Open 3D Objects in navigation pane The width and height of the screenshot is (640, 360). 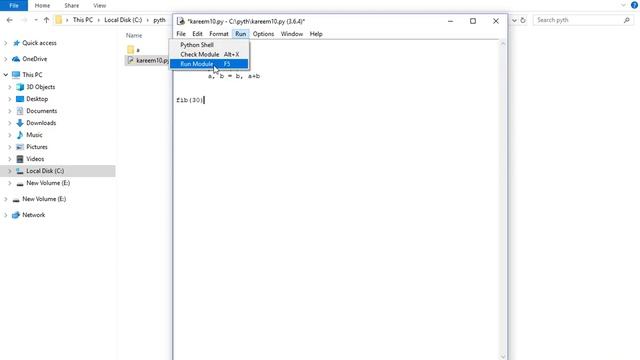click(x=40, y=87)
